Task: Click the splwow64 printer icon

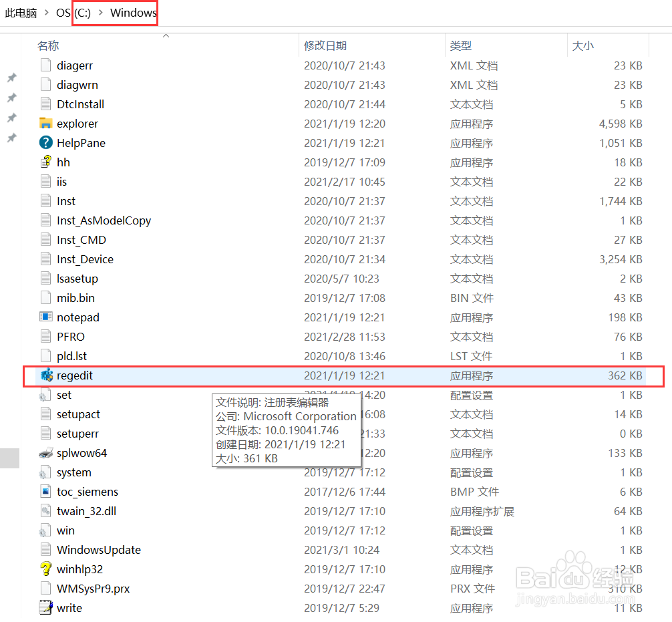Action: tap(46, 453)
